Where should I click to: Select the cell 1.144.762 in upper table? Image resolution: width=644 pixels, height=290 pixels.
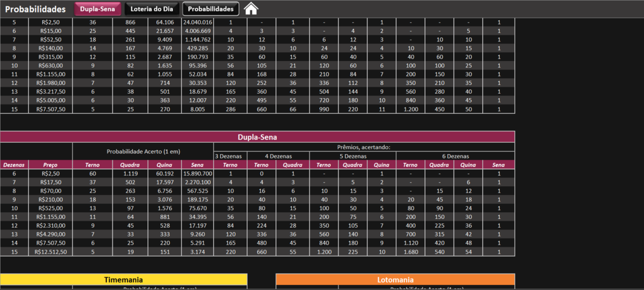[197, 40]
